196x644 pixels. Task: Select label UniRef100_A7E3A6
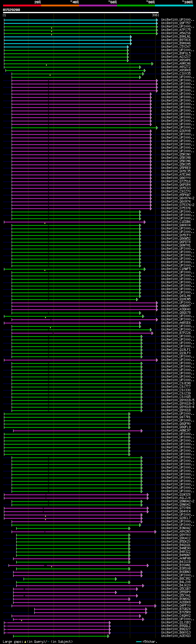pyautogui.click(x=176, y=174)
